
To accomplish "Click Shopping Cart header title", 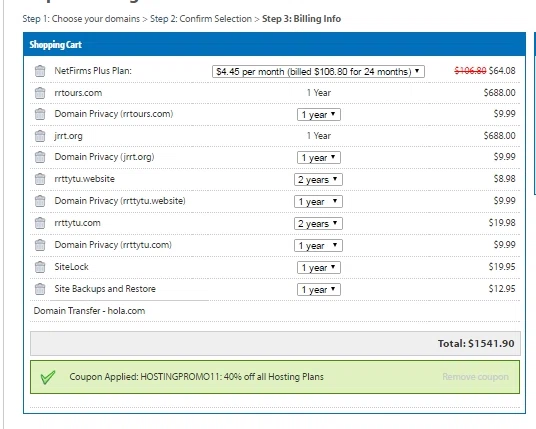I will click(x=56, y=45).
